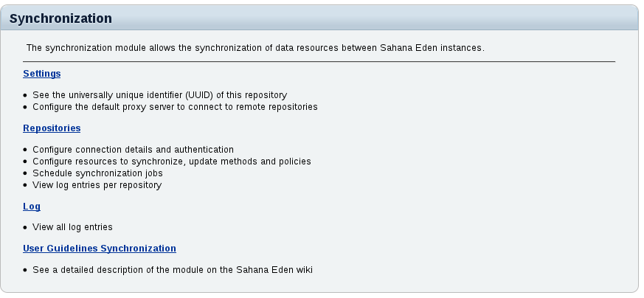Open the Settings link
644x298 pixels.
(x=41, y=74)
